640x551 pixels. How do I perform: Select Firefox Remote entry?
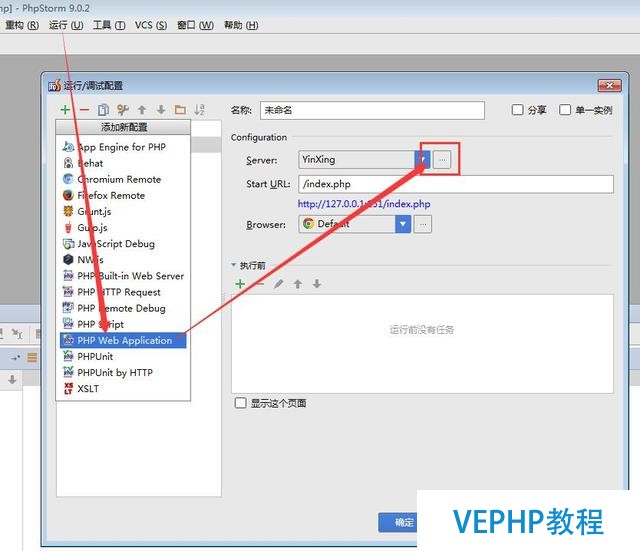123,196
